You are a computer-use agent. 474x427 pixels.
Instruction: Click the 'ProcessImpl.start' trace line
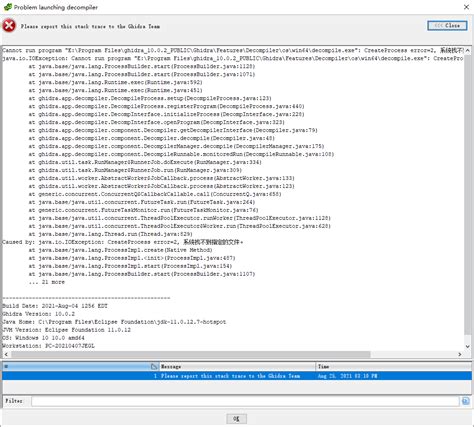(130, 266)
